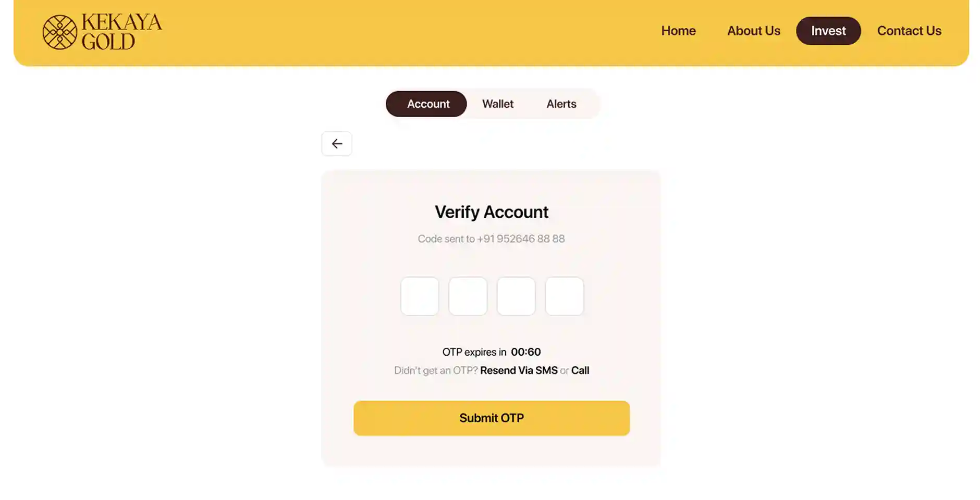Image resolution: width=980 pixels, height=500 pixels.
Task: Click the Kekaya Gold emblem logo
Action: point(59,32)
